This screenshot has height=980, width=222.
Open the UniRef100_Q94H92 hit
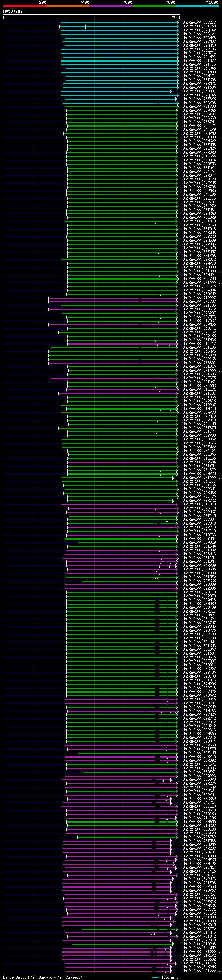pyautogui.click(x=199, y=57)
